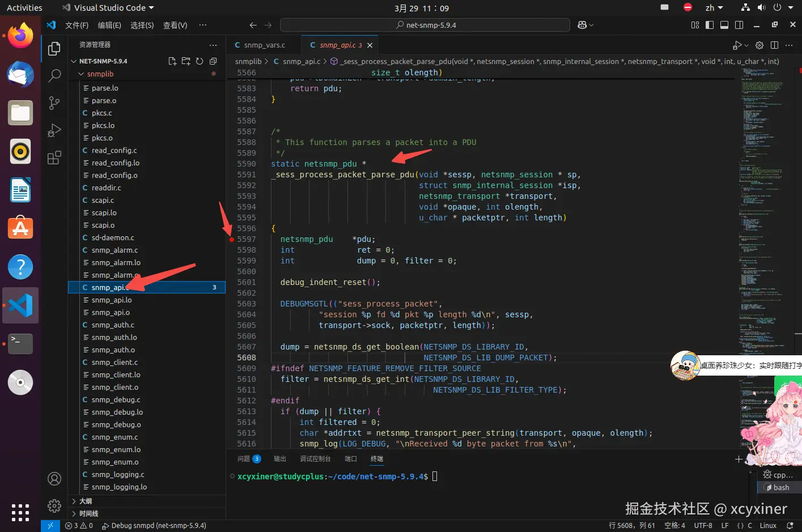Image resolution: width=802 pixels, height=532 pixels.
Task: Open explorer panel more actions menu
Action: tap(213, 45)
